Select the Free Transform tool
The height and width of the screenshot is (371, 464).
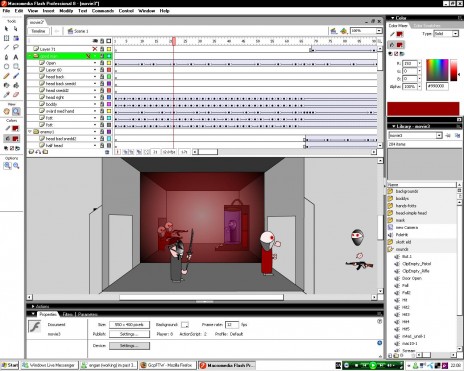(7, 38)
